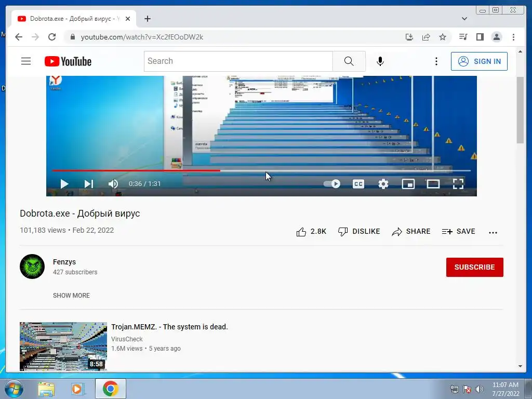Focus the YouTube Search field

(x=238, y=61)
